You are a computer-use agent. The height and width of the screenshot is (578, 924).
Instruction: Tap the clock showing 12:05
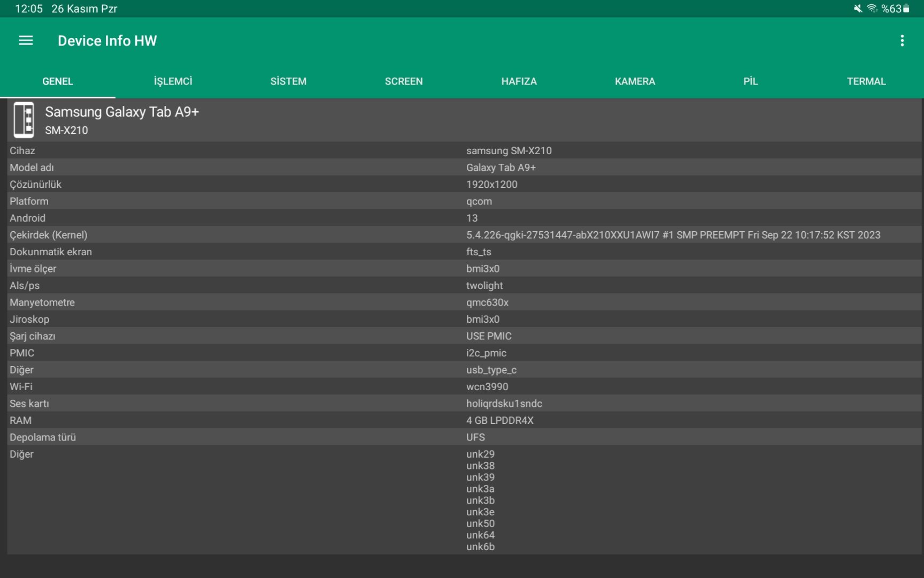[29, 9]
